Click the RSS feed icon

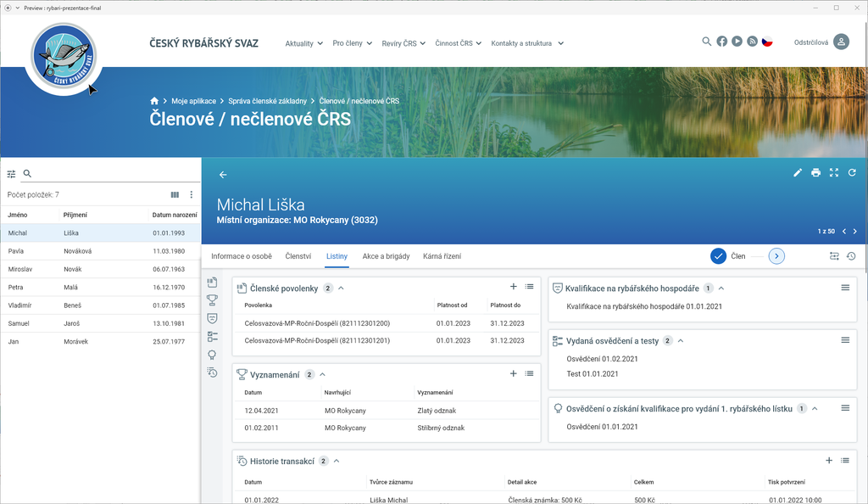click(752, 42)
